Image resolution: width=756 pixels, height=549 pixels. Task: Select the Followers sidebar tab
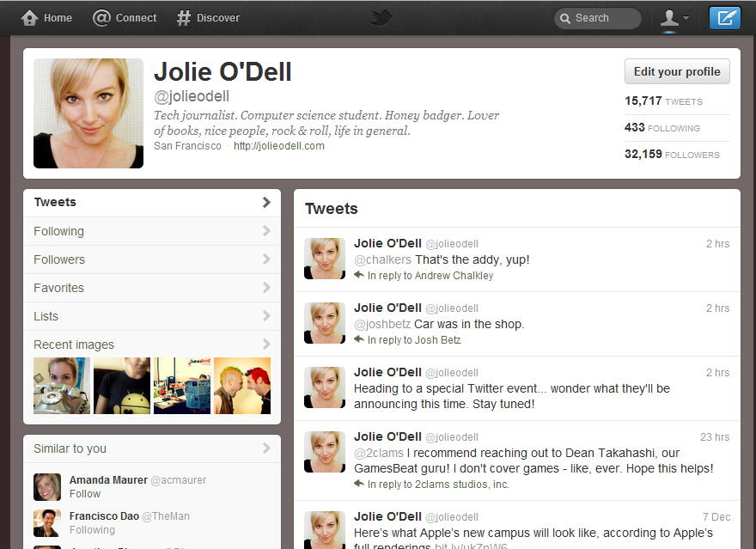(152, 259)
